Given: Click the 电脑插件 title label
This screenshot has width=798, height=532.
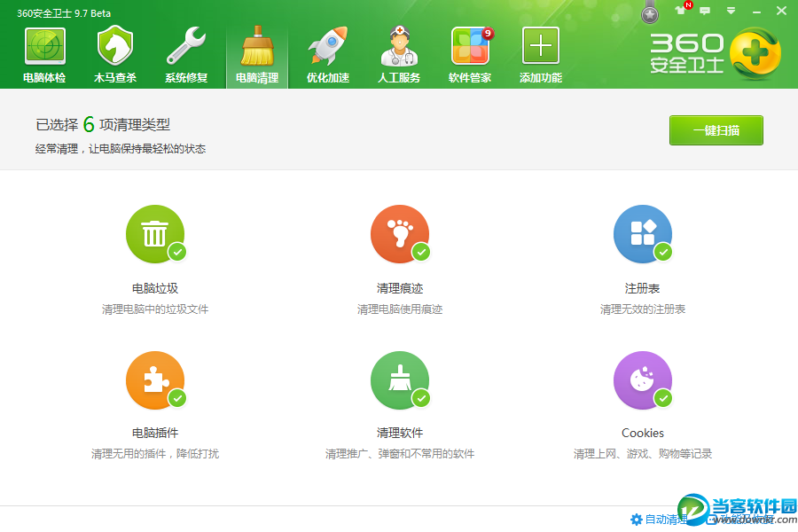Looking at the screenshot, I should coord(155,434).
